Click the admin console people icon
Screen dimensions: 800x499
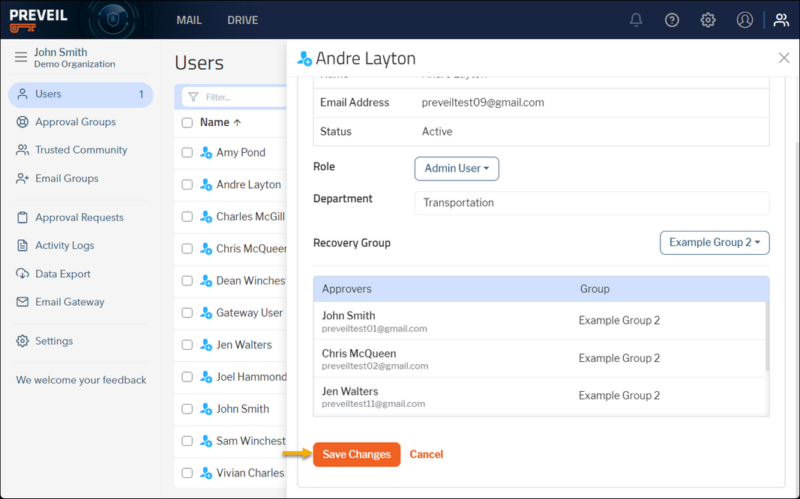(781, 20)
